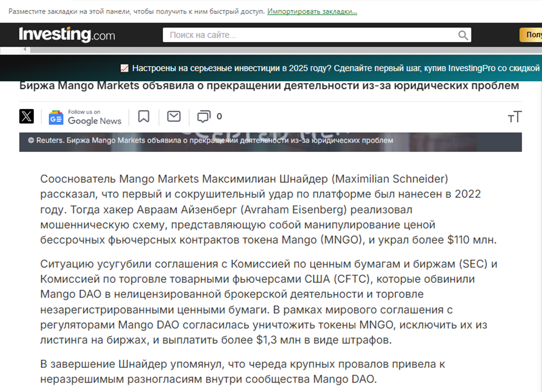Viewport: 542px width, 392px height.
Task: Click paragraph starting with Ситуацию усугубили
Action: tap(268, 302)
